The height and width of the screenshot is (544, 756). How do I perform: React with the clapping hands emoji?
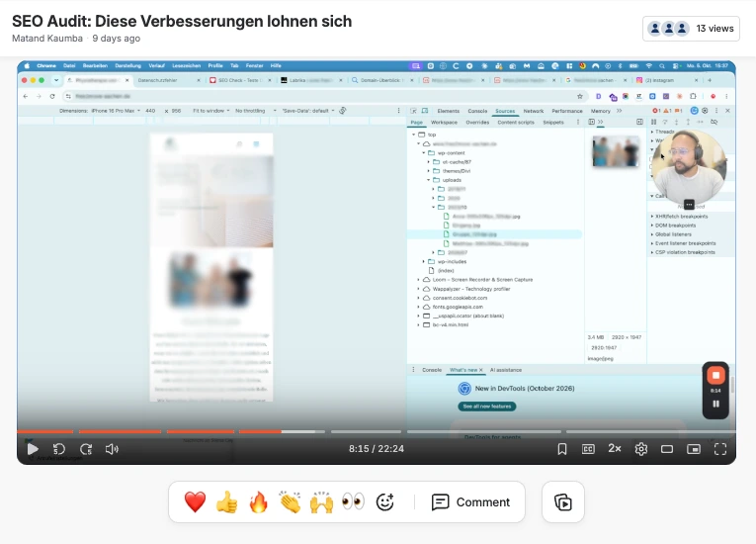[x=290, y=502]
